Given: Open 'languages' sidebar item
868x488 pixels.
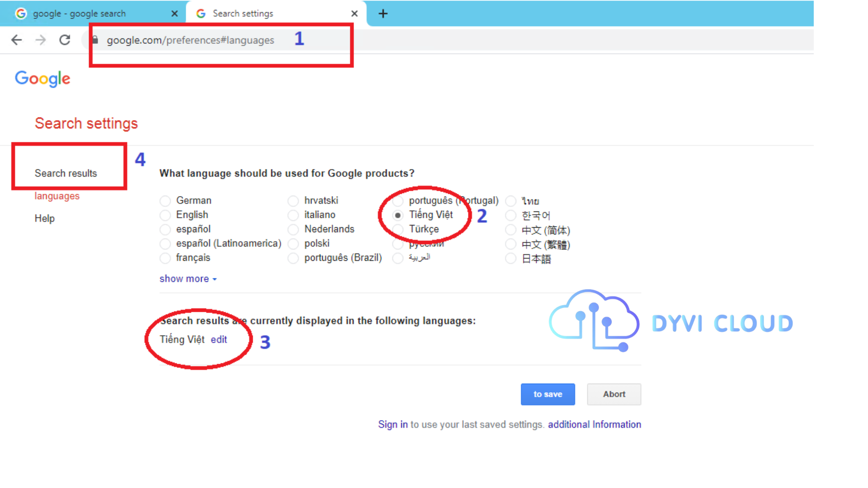Looking at the screenshot, I should pos(57,196).
